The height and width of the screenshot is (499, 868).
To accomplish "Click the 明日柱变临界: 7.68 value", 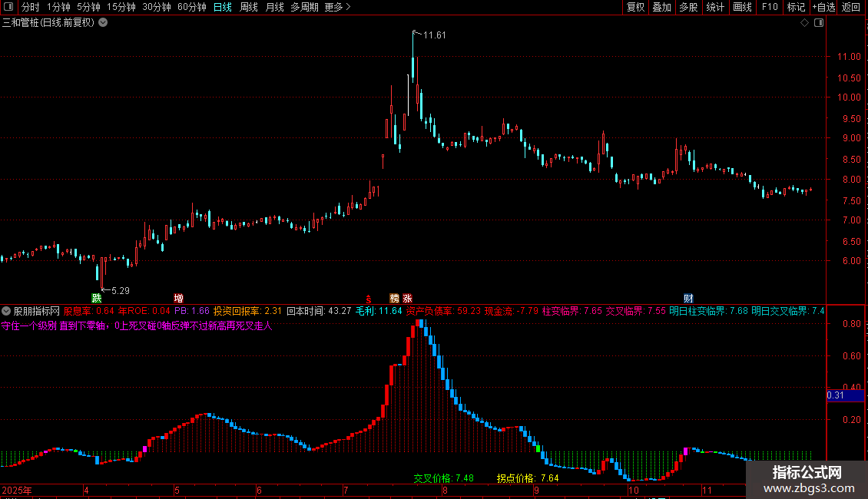I will [x=708, y=311].
